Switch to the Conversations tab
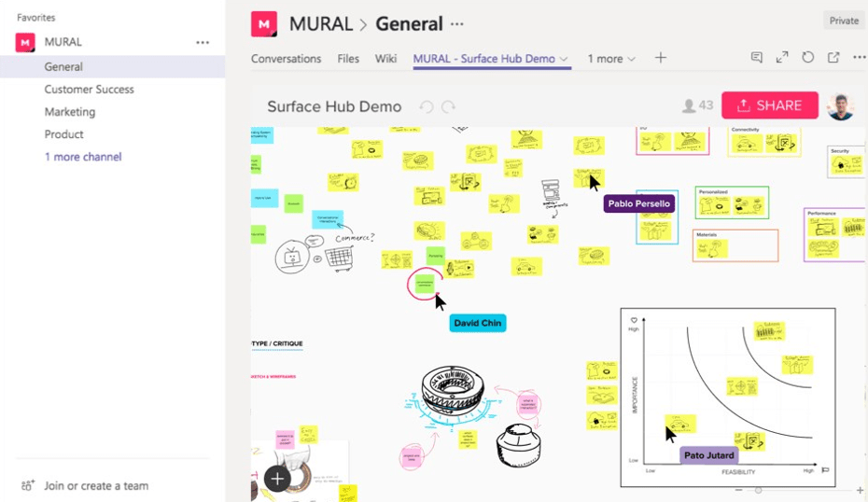 (286, 59)
